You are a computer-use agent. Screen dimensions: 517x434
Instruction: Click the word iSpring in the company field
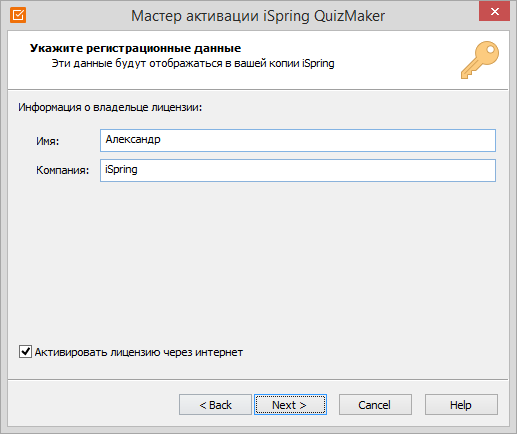121,169
